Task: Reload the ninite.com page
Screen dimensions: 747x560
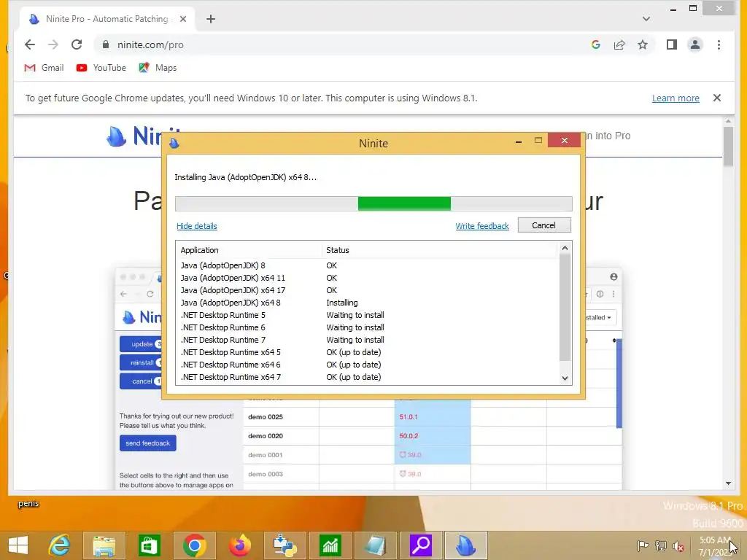Action: pyautogui.click(x=76, y=44)
